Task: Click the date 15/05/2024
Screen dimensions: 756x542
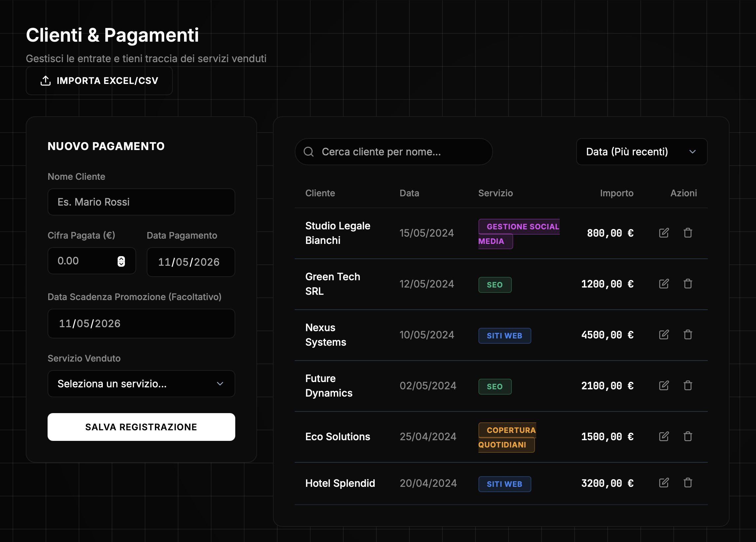Action: 427,233
